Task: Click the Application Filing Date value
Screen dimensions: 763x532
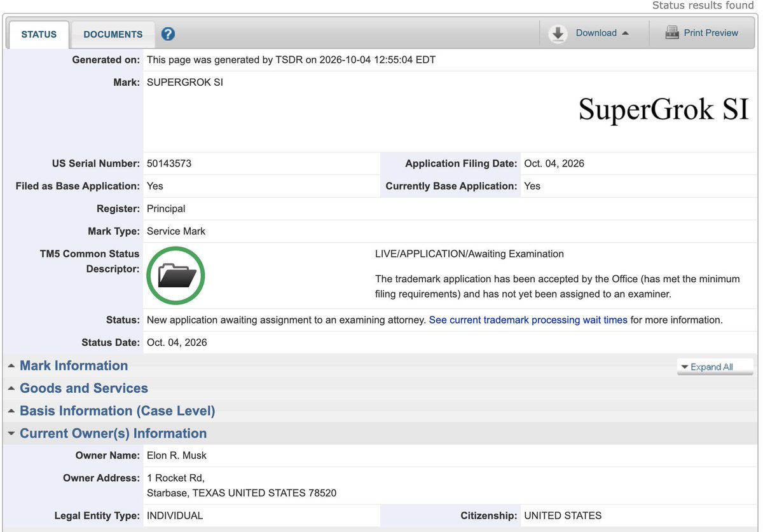Action: pos(554,163)
